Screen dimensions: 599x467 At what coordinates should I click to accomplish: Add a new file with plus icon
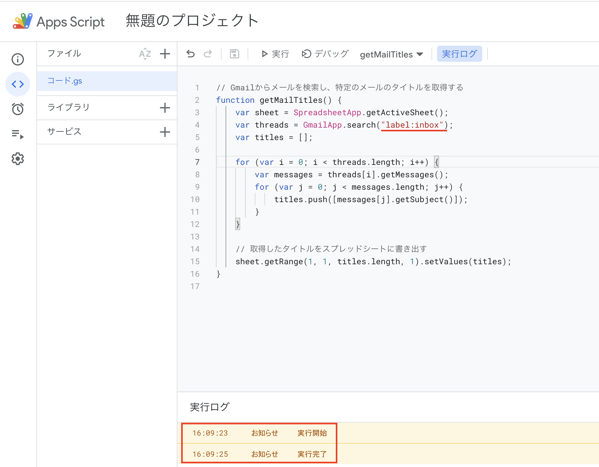pyautogui.click(x=165, y=54)
